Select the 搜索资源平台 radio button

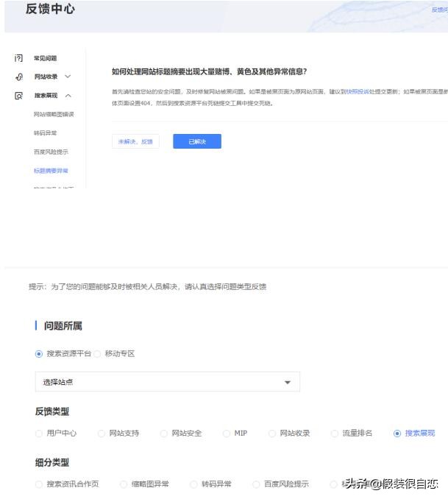[x=39, y=354]
